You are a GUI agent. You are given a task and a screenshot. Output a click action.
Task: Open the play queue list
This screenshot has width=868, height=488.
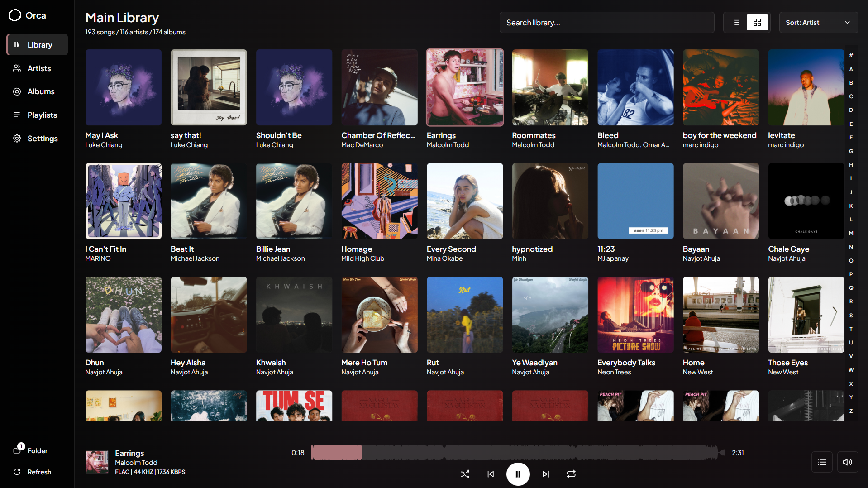point(822,462)
